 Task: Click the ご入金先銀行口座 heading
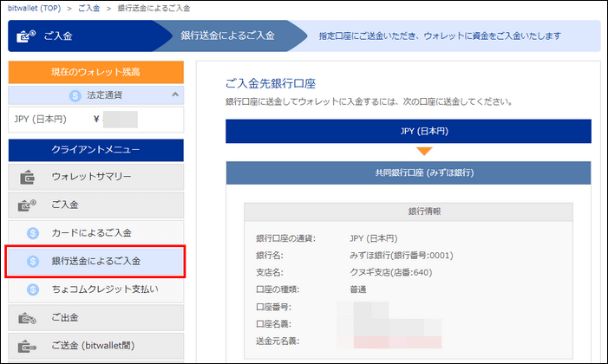tap(271, 83)
